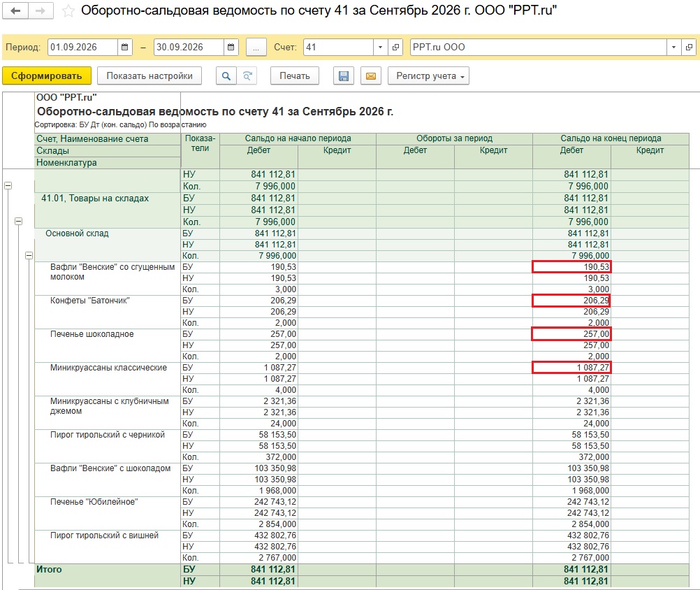700x590 pixels.
Task: Select Печенье "Юбилейное" item
Action: [x=94, y=501]
